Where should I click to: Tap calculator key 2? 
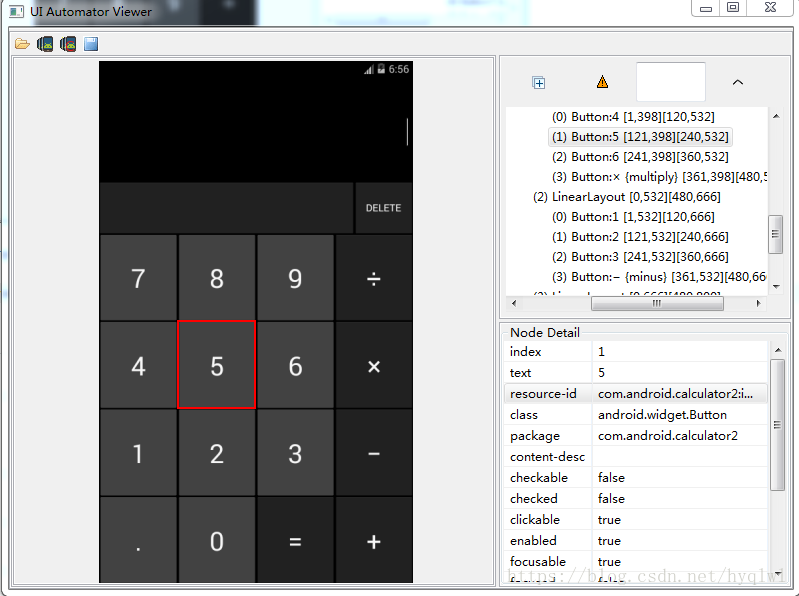tap(217, 453)
